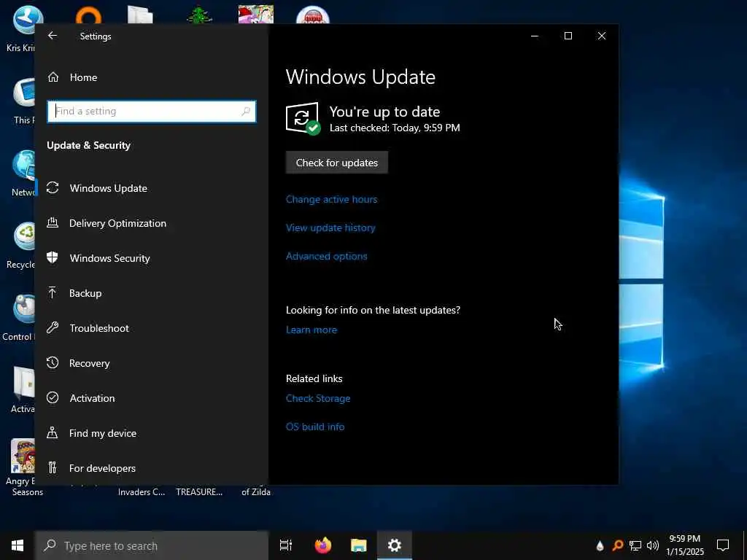Image resolution: width=747 pixels, height=560 pixels.
Task: Open Windows Security section
Action: [152, 258]
